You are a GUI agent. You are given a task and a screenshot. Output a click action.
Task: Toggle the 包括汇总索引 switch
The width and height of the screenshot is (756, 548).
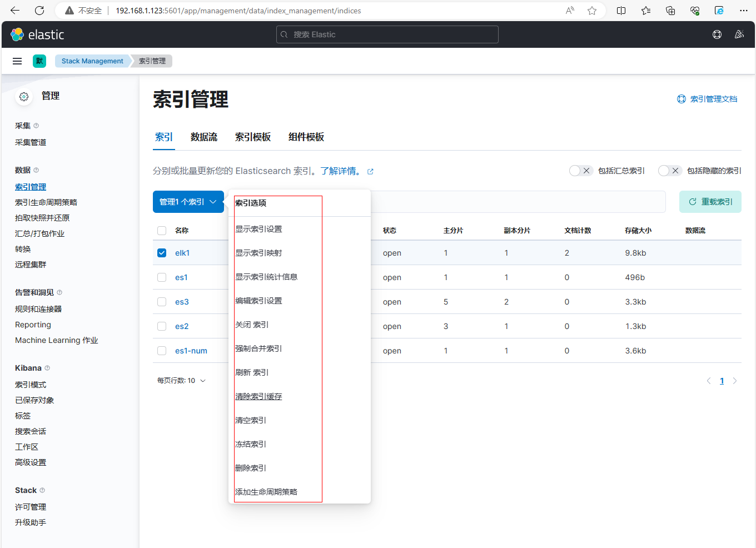pyautogui.click(x=580, y=171)
